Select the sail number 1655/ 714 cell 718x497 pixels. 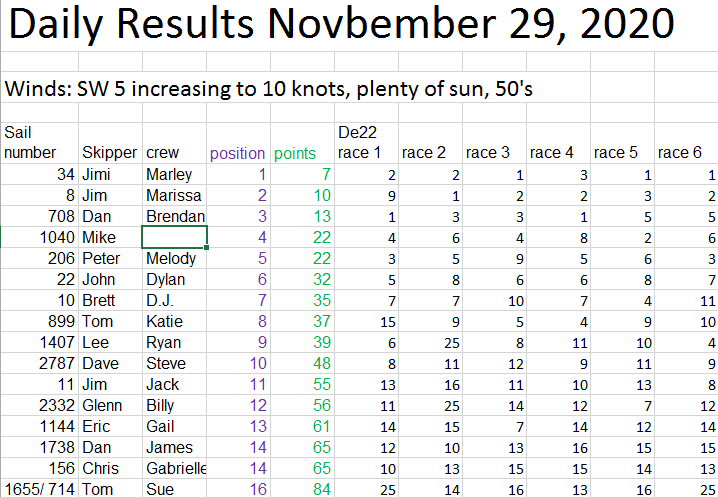click(x=39, y=489)
